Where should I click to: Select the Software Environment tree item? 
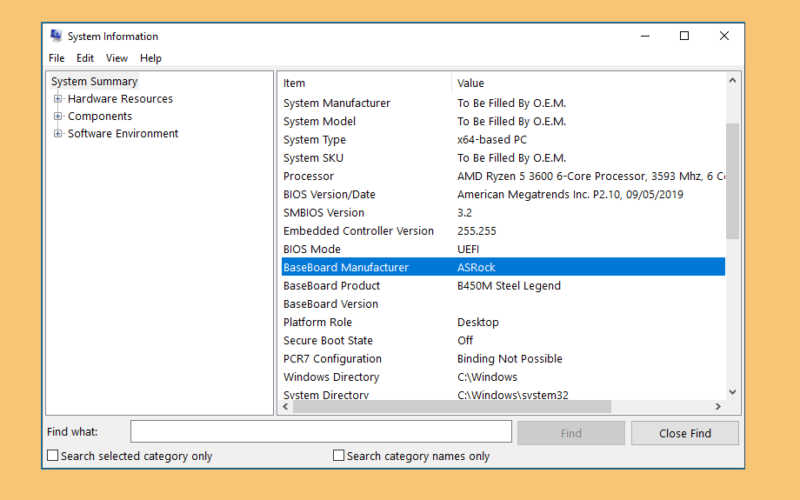click(x=123, y=133)
